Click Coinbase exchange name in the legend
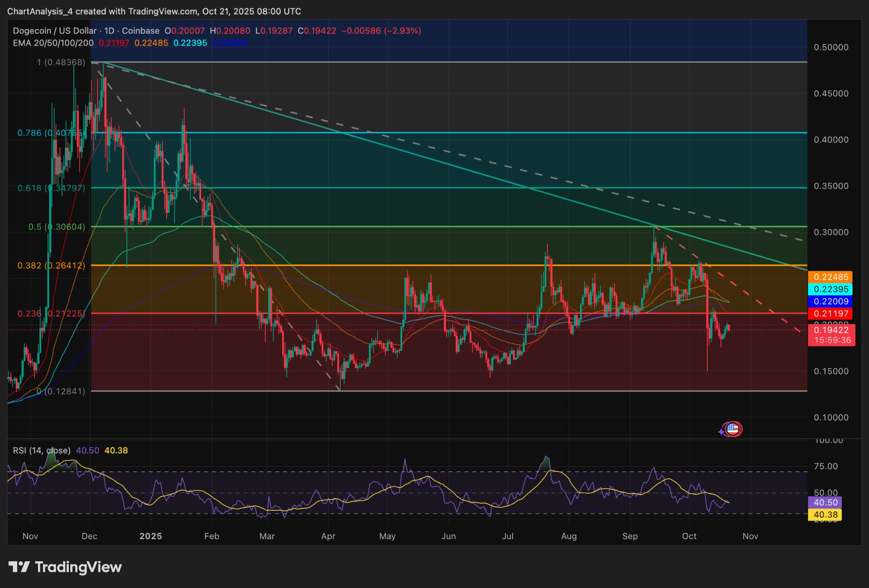The width and height of the screenshot is (869, 588). click(x=140, y=31)
